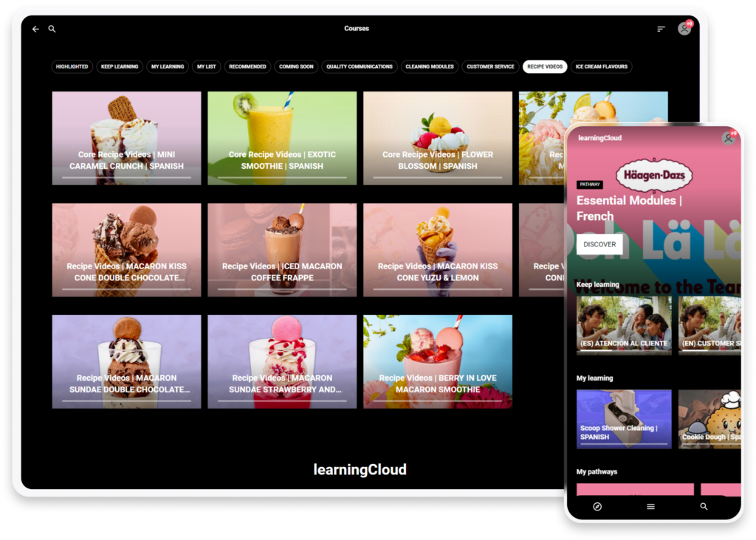Tap the compass discover icon on phone
This screenshot has height=540, width=756.
pos(597,506)
